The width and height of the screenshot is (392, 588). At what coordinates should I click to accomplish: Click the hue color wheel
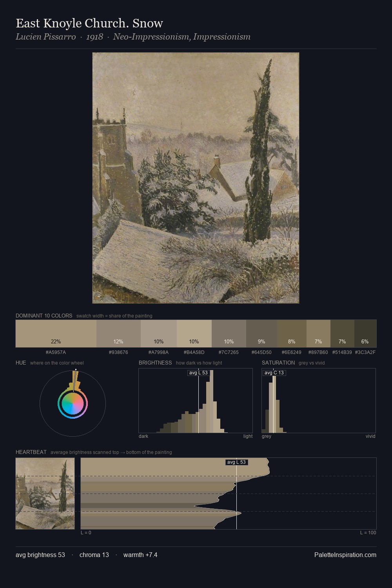coord(73,403)
